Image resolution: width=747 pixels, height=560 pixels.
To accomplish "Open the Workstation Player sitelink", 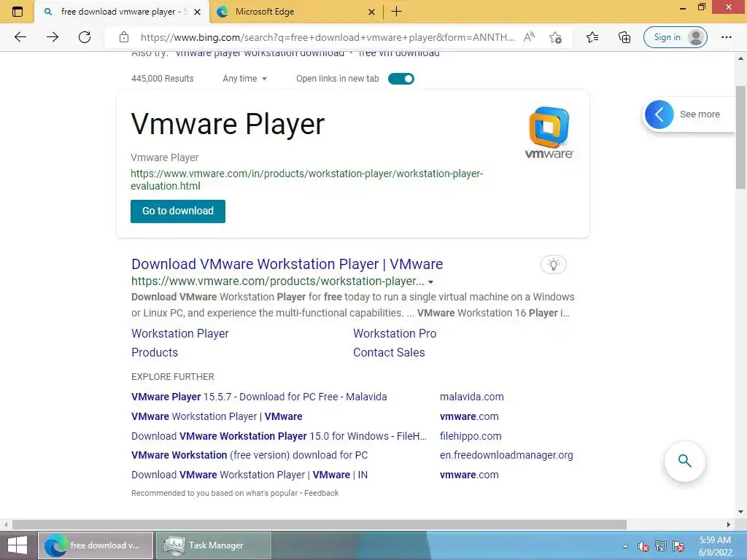I will tap(180, 333).
